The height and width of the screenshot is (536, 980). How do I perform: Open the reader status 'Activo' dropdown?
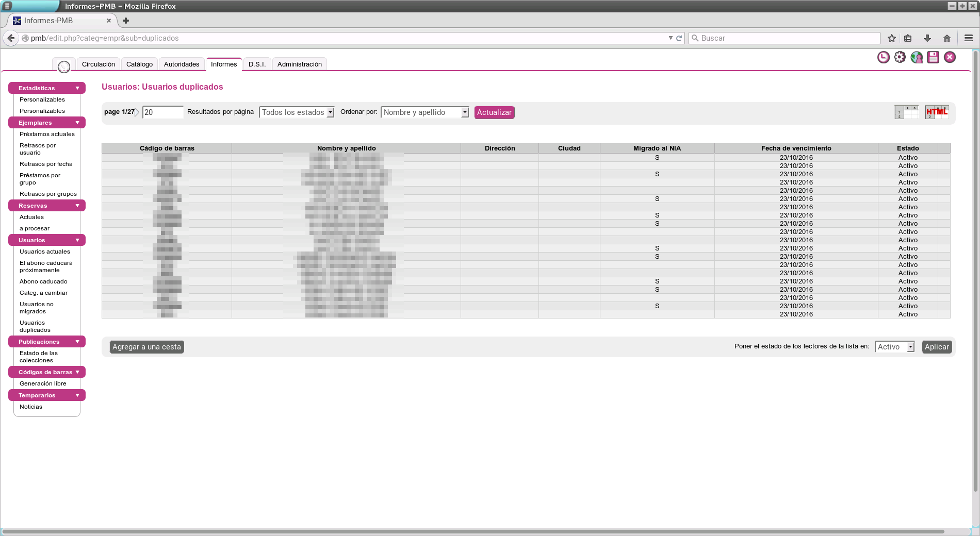(894, 347)
